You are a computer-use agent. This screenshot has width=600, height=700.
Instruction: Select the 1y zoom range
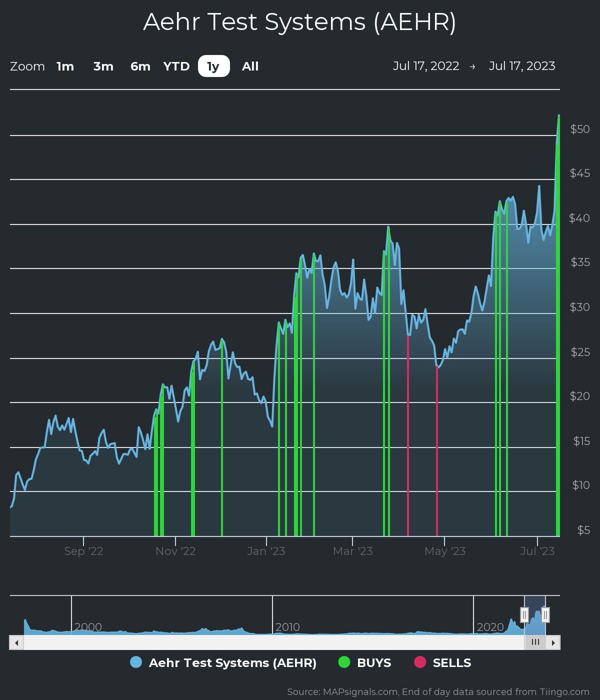click(x=214, y=66)
